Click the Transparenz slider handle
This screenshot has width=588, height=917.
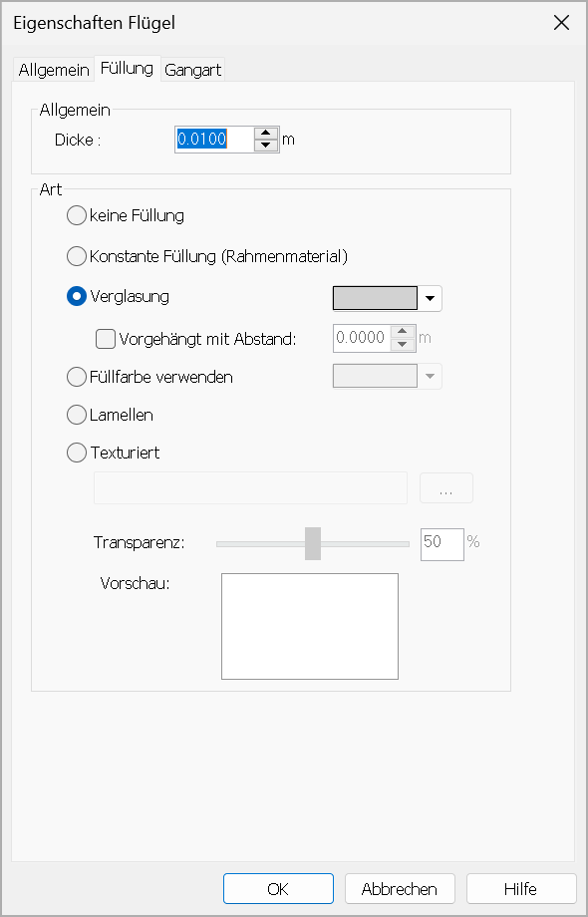tap(313, 543)
